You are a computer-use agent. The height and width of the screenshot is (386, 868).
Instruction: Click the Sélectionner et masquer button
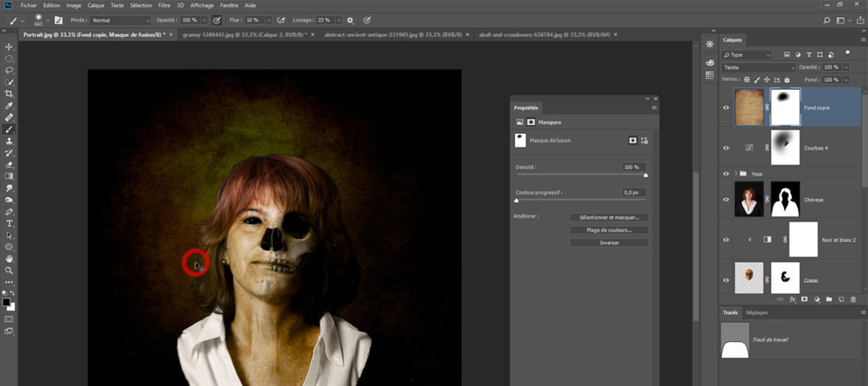[608, 217]
